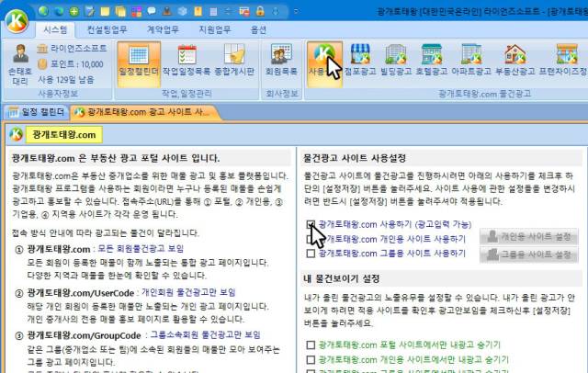Open the 지원업무 ribbon tab

(215, 29)
